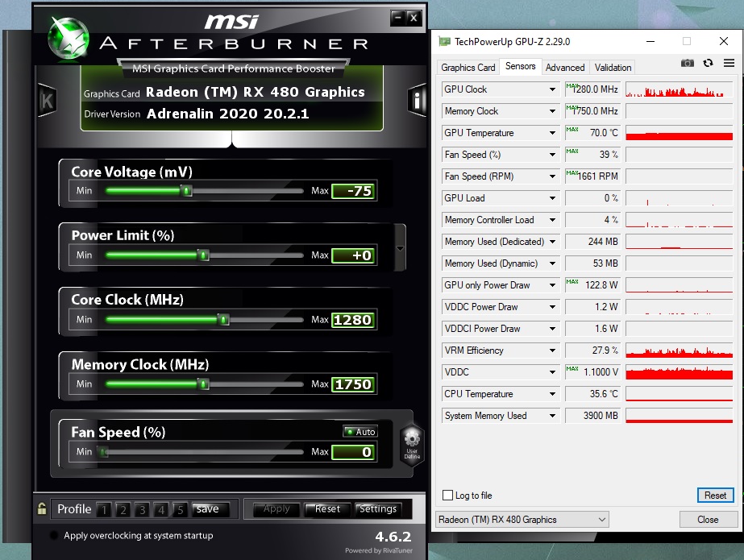Switch to the Graphics Card tab
Viewport: 744px width, 560px height.
[468, 68]
